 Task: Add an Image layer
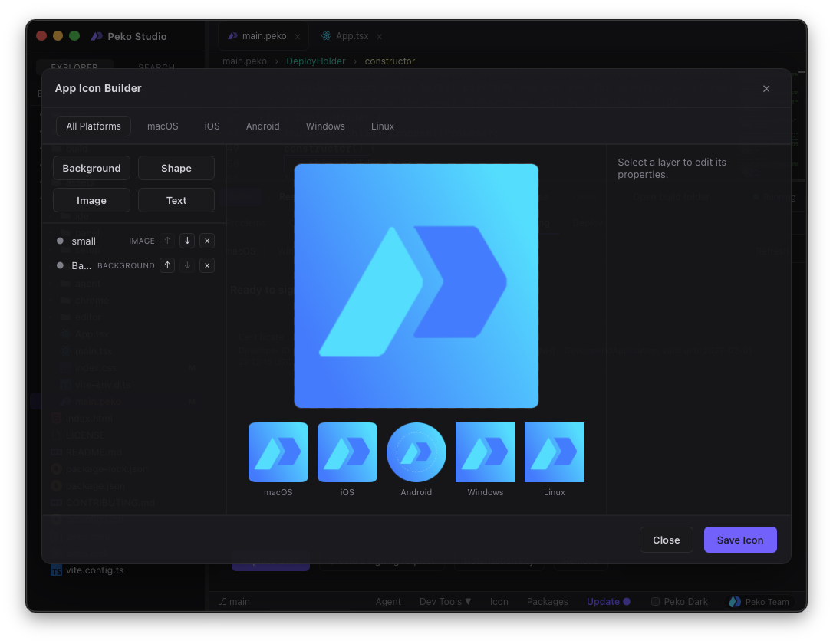[91, 201]
